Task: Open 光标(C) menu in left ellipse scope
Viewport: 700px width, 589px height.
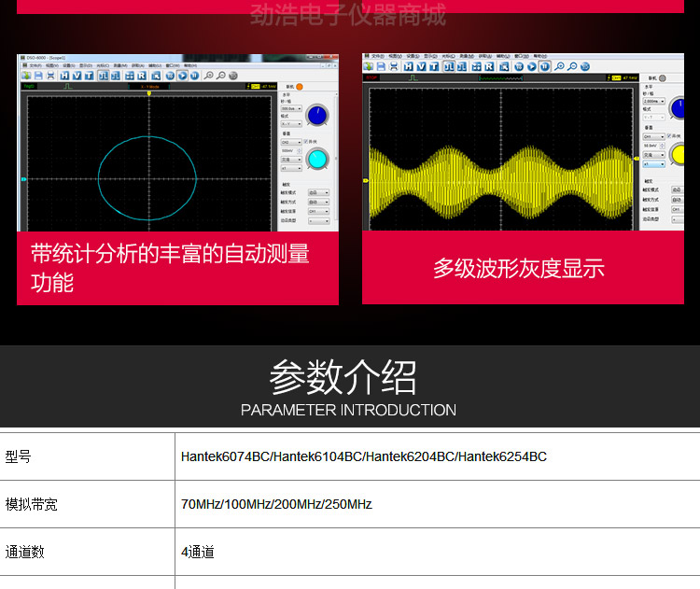Action: [x=103, y=65]
